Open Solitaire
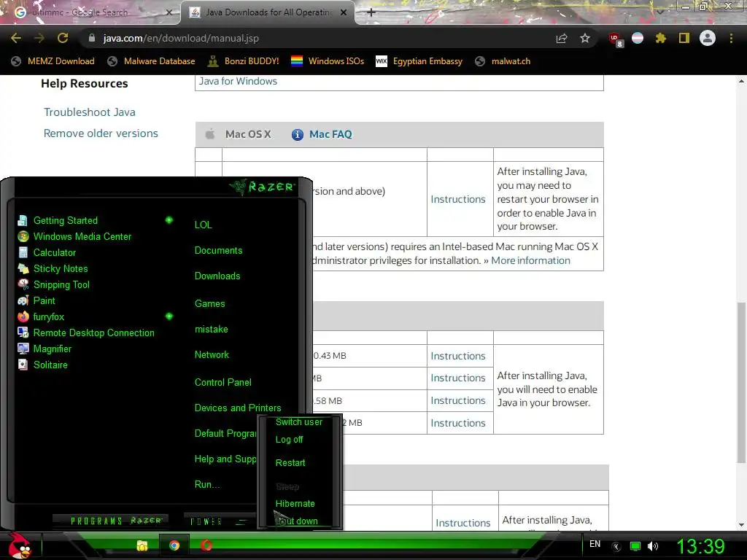Viewport: 747px width, 560px height. (x=50, y=365)
